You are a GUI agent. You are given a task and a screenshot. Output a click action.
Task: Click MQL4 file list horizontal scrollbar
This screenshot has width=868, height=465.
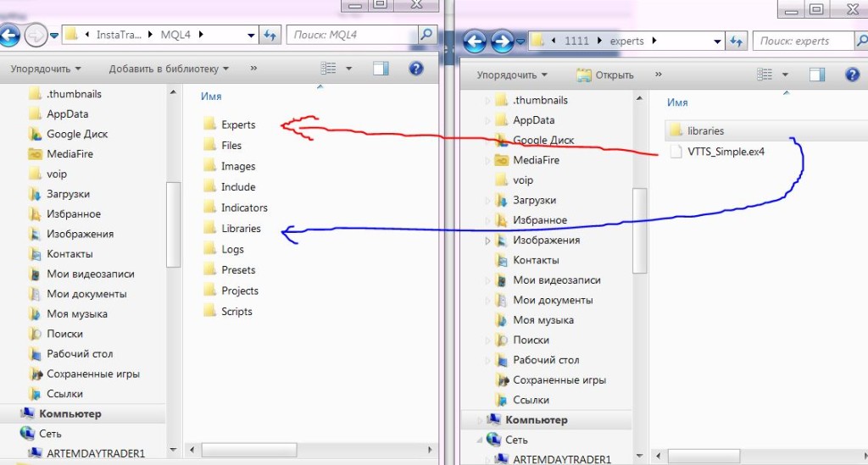pos(249,450)
